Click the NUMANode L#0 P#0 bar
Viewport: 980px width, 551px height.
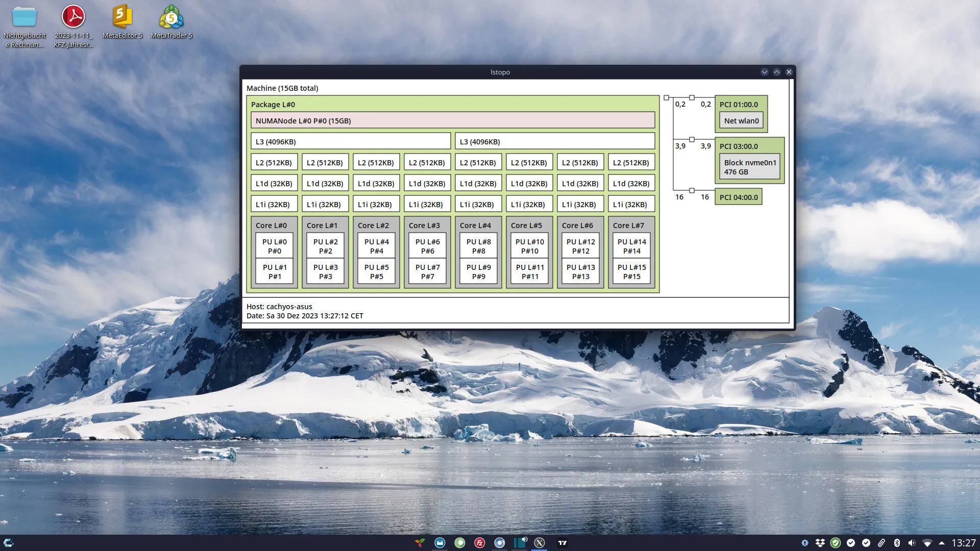pyautogui.click(x=452, y=120)
